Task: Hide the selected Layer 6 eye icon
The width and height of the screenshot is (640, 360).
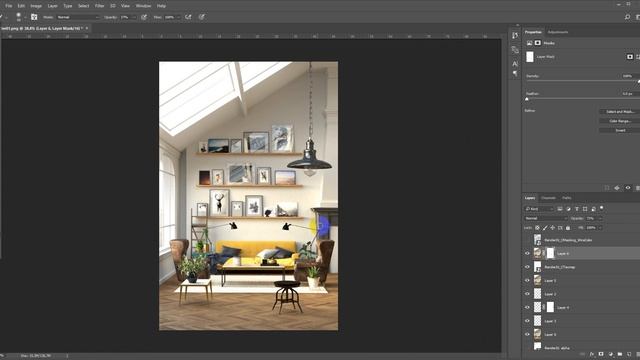Action: point(527,253)
